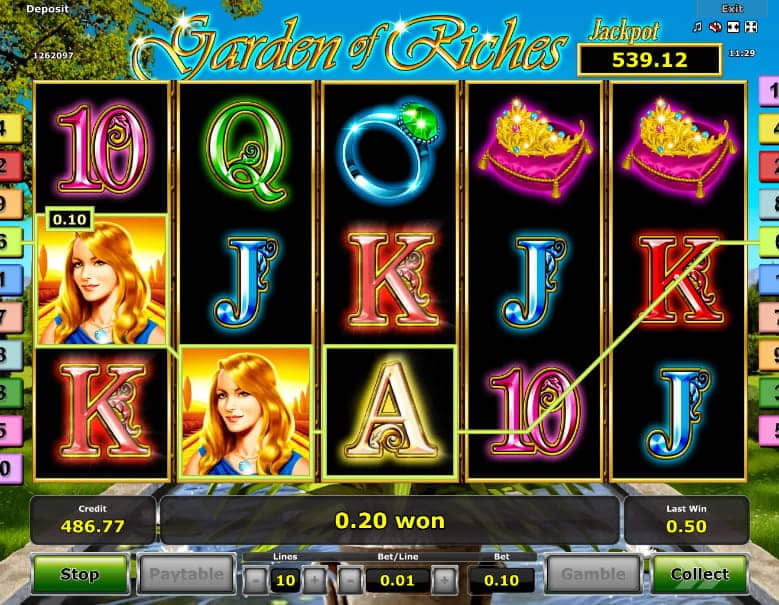
Task: Click the Exit link
Action: 732,8
